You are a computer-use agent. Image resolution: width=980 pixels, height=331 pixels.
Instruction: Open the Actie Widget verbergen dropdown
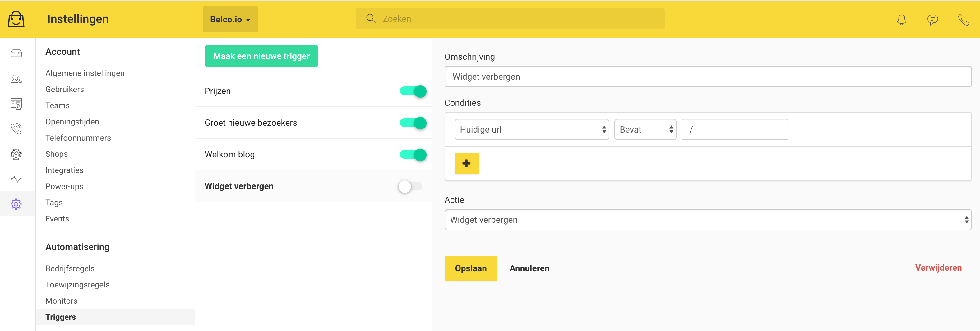tap(708, 220)
